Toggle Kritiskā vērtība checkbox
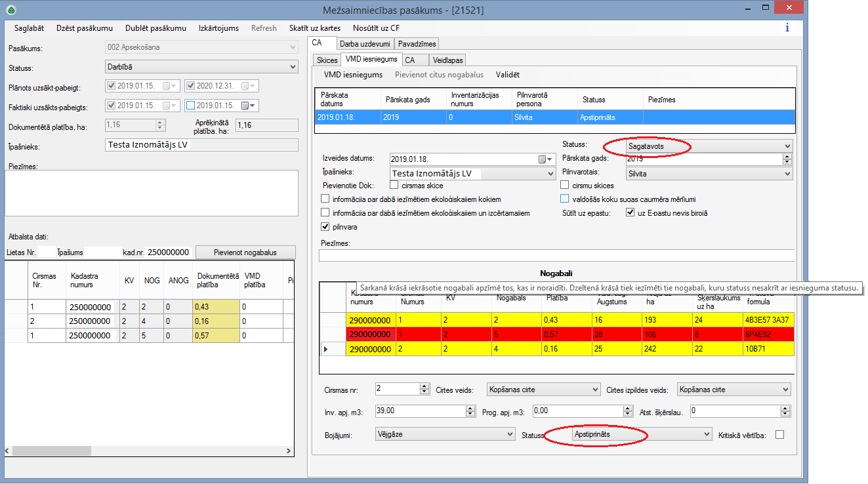Image resolution: width=868 pixels, height=484 pixels. click(779, 434)
